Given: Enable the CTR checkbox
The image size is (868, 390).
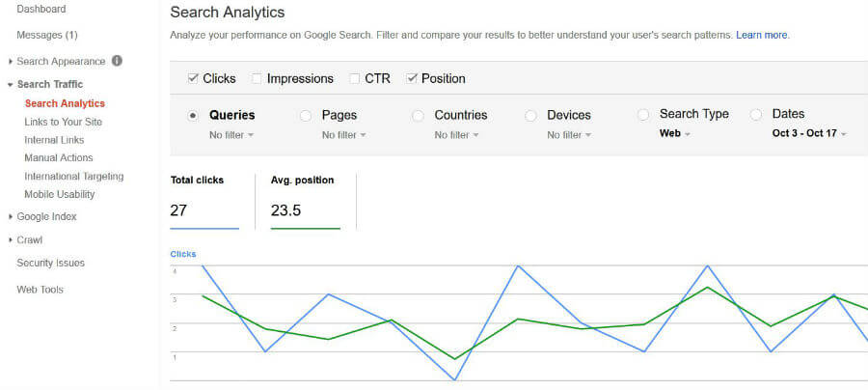Looking at the screenshot, I should point(355,78).
